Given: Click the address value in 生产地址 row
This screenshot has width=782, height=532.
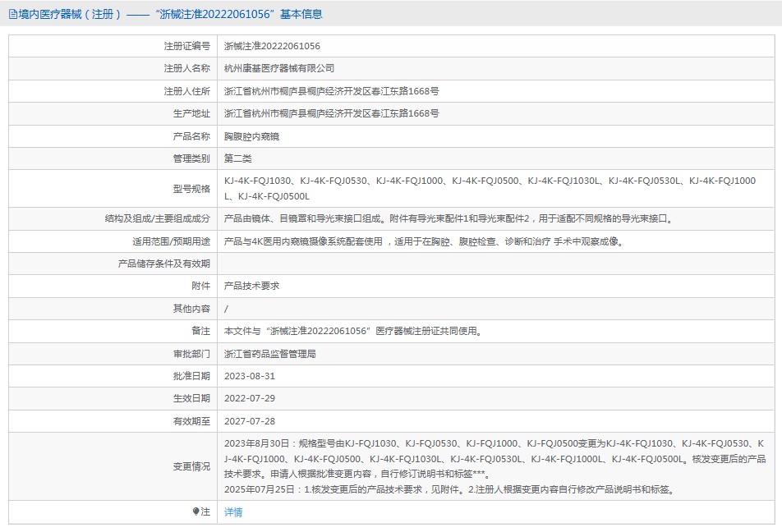Looking at the screenshot, I should 331,113.
